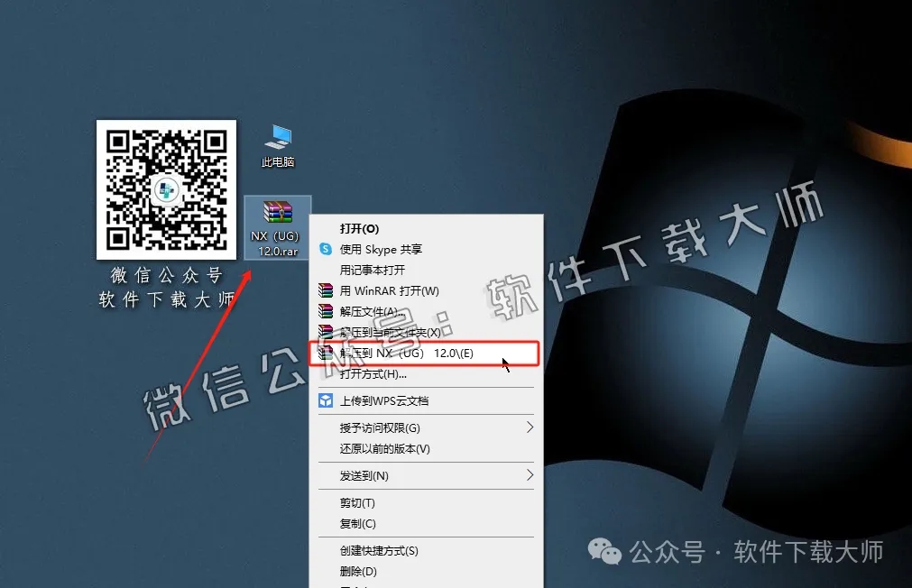This screenshot has height=588, width=912.
Task: Click the WinRAR icon beside highlighted extract option
Action: pos(327,354)
